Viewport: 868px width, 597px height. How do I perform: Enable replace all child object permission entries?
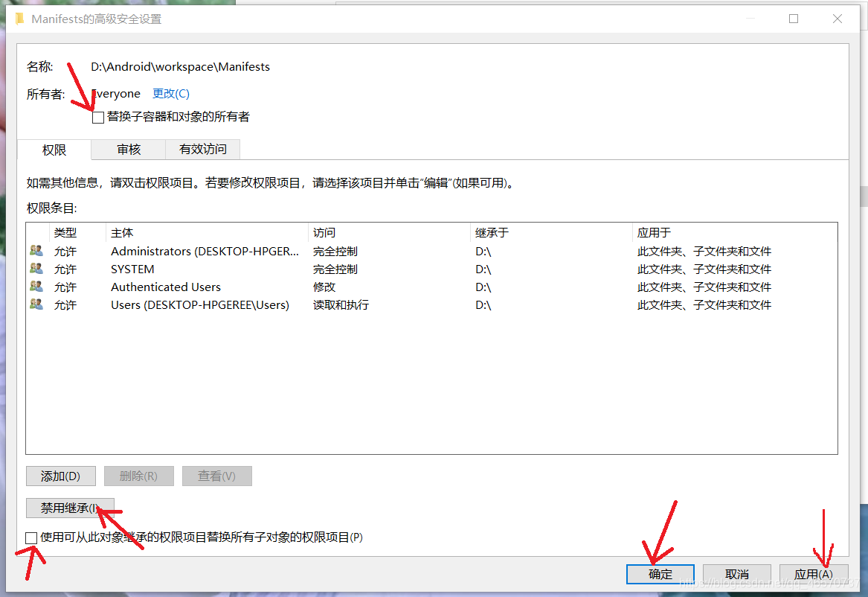pos(31,537)
